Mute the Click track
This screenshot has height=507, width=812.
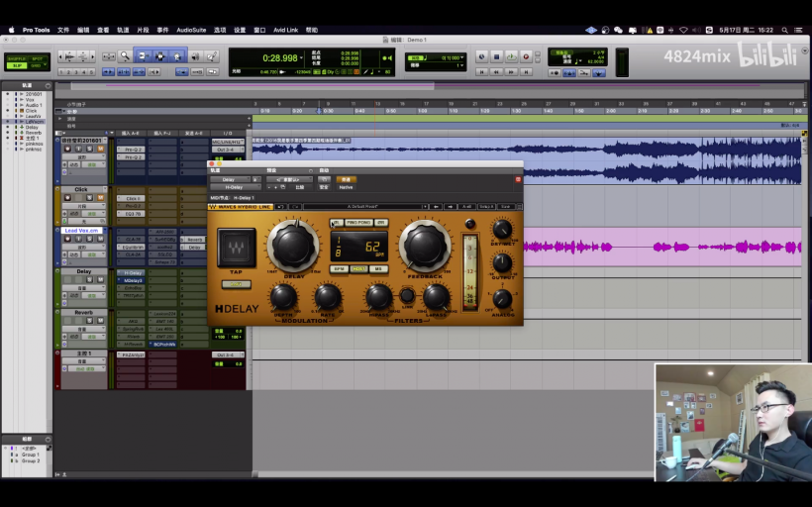tap(100, 198)
